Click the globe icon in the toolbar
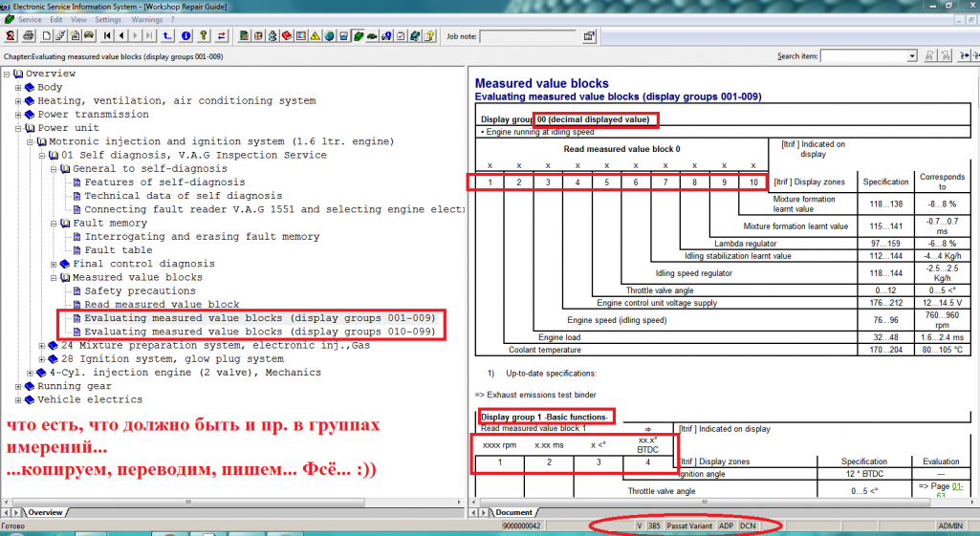 329,36
